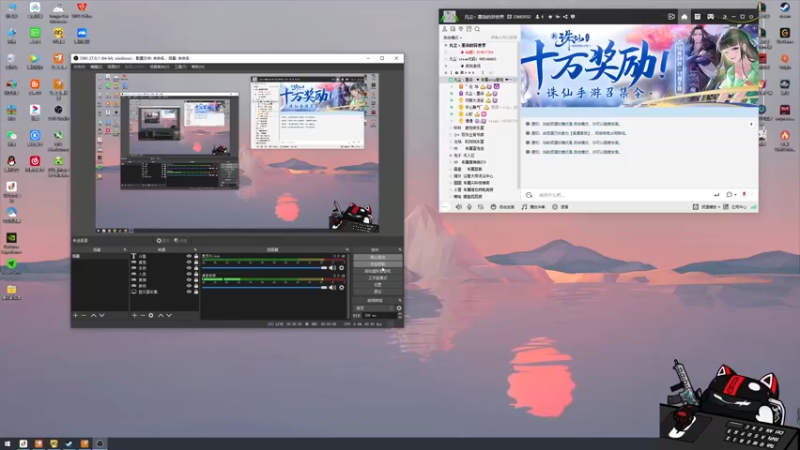The width and height of the screenshot is (800, 450).
Task: Hide the fourth source in the list
Action: tap(189, 274)
